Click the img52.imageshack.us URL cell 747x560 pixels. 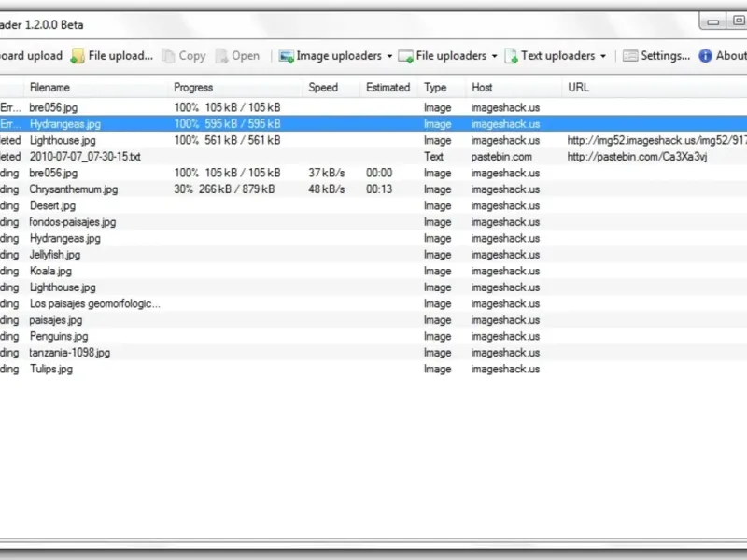click(657, 140)
